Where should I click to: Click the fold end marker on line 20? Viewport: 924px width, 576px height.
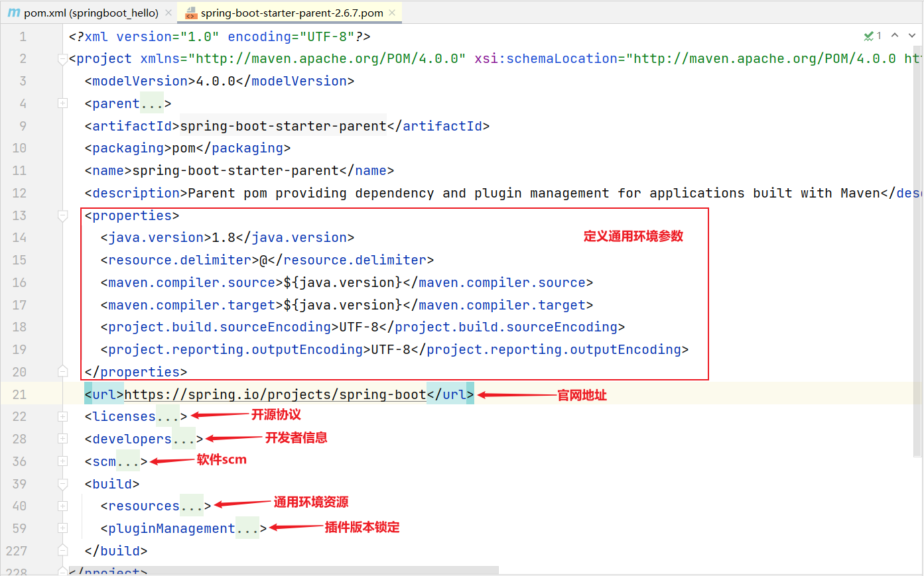(62, 371)
